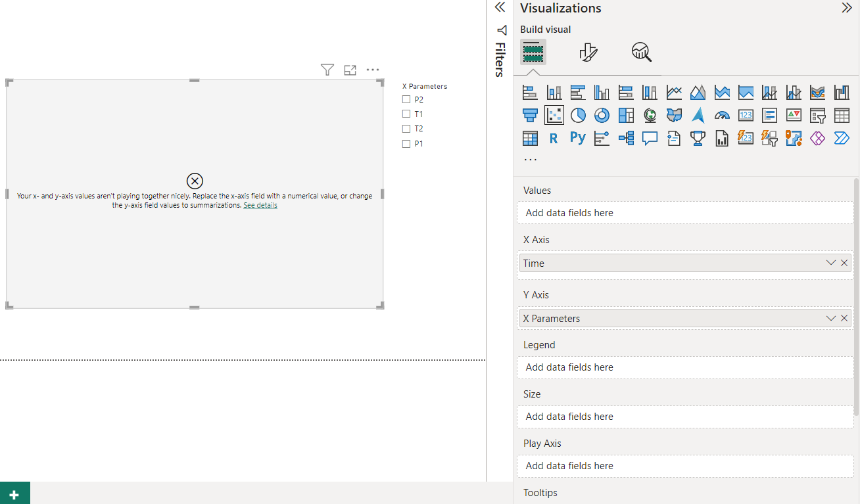Switch to Build visual fields tab
Image resolution: width=860 pixels, height=504 pixels.
pyautogui.click(x=533, y=52)
